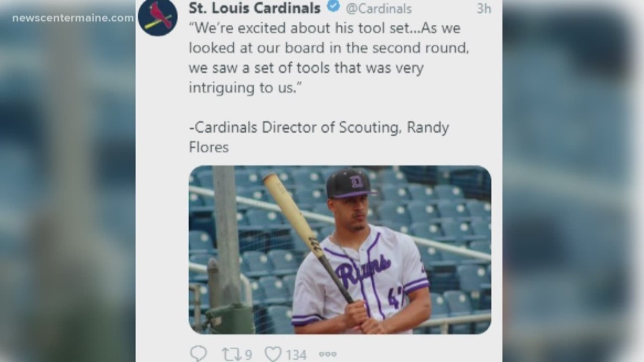
Task: Click the blue verified badge
Action: tap(333, 7)
